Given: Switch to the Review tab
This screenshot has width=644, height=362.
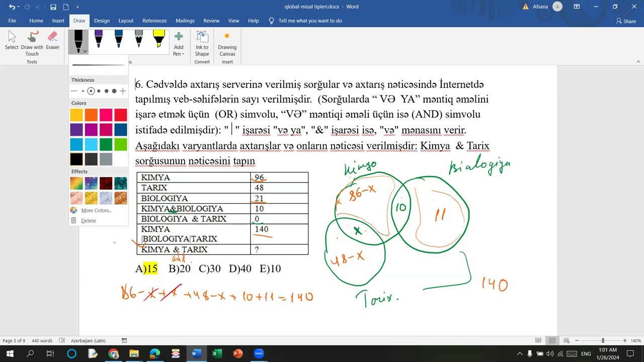Looking at the screenshot, I should tap(211, 21).
